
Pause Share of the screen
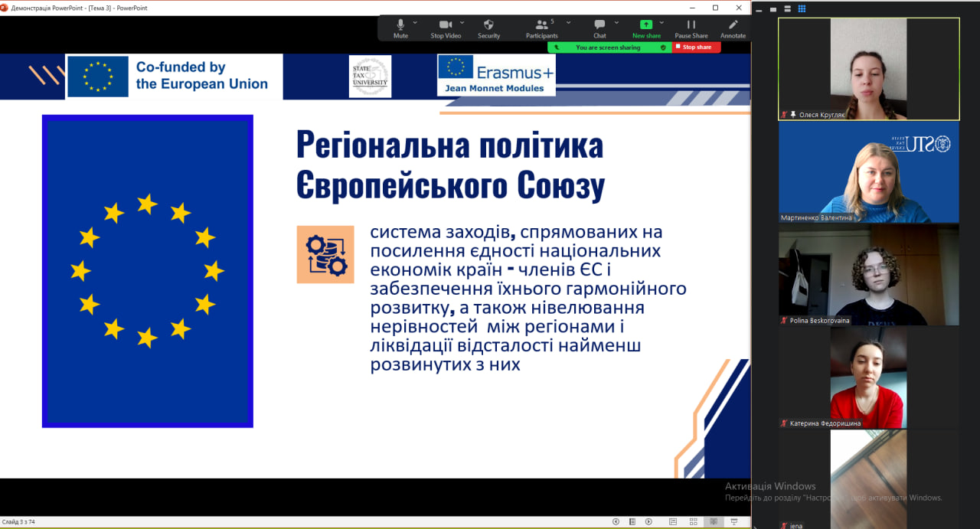(691, 28)
